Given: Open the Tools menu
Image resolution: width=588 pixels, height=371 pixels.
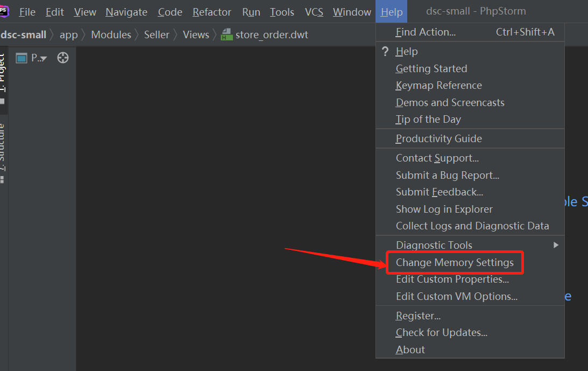Looking at the screenshot, I should pos(282,11).
